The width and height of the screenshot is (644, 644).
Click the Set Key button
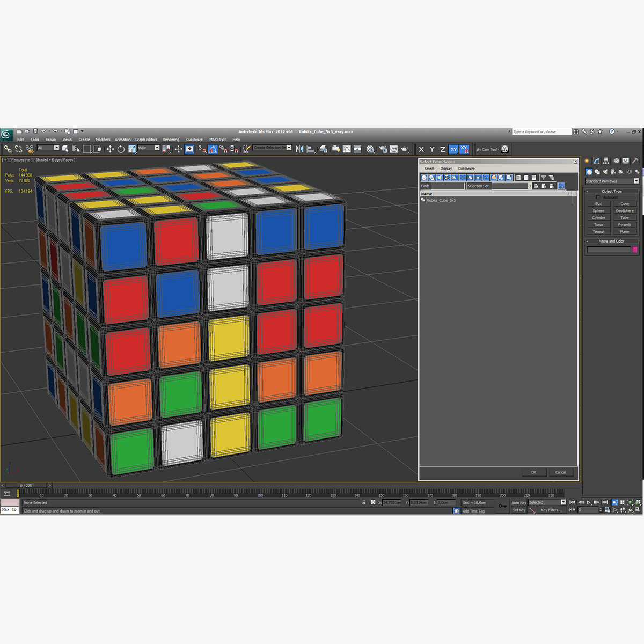click(518, 510)
